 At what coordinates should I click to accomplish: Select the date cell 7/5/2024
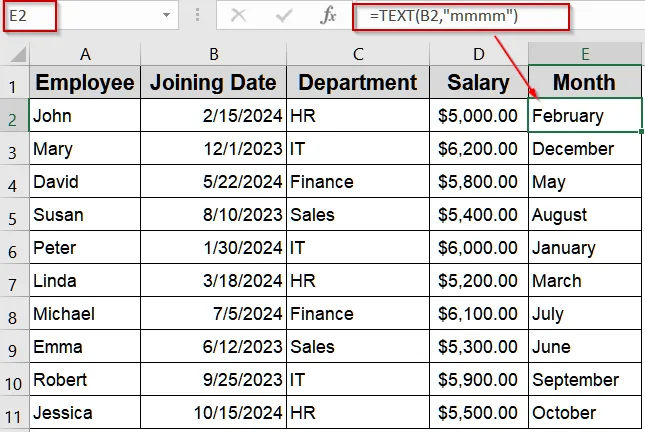[213, 314]
